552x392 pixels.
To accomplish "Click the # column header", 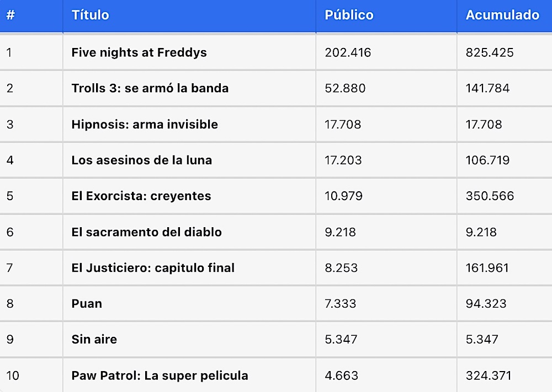I will click(x=10, y=15).
